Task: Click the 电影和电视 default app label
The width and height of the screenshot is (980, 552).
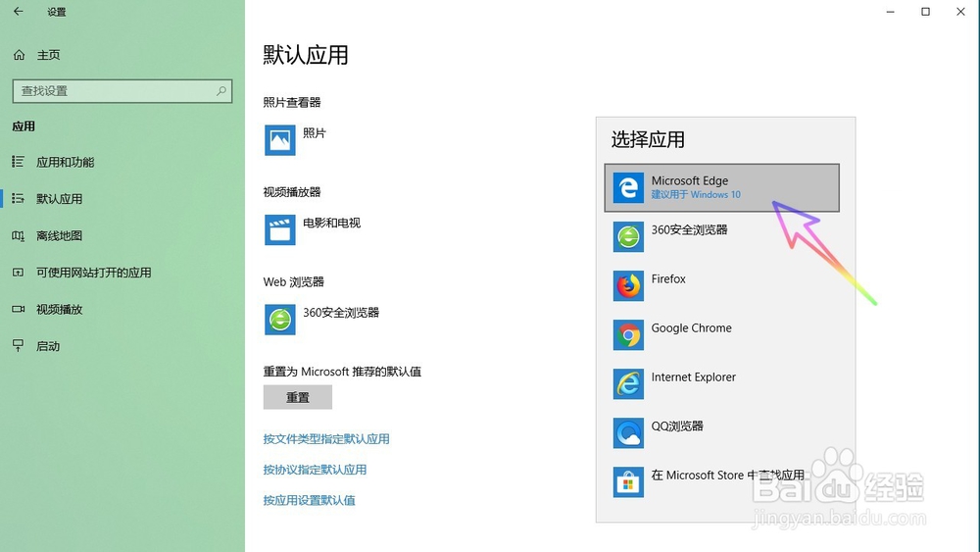Action: tap(331, 223)
